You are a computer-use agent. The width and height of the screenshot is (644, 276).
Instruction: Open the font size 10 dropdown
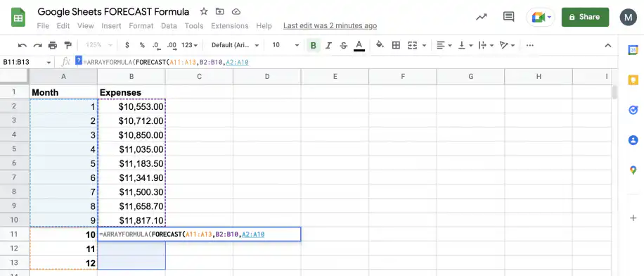(285, 45)
